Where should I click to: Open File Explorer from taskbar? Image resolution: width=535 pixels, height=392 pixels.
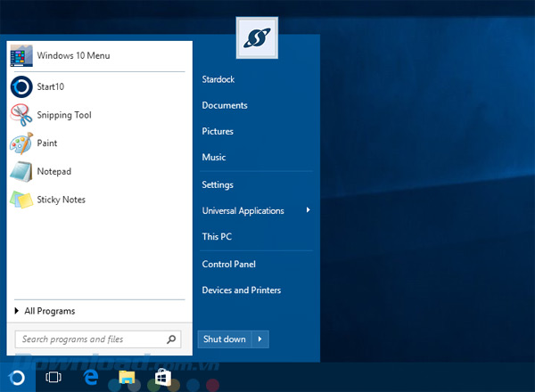point(127,377)
